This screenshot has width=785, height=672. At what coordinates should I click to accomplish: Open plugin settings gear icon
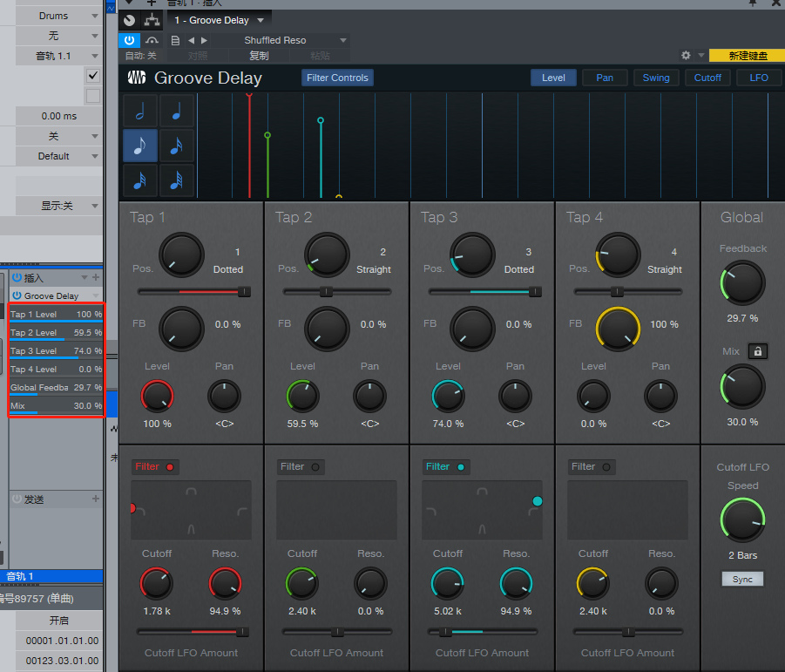pyautogui.click(x=686, y=55)
